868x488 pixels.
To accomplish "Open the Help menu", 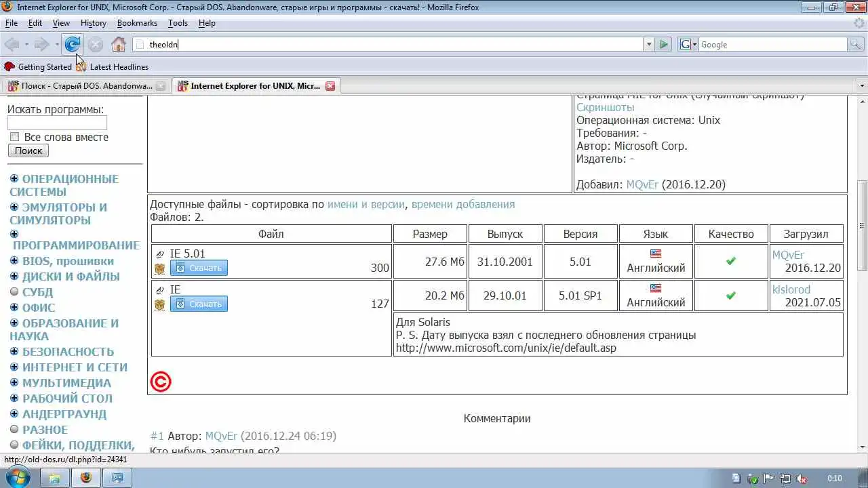I will click(x=207, y=23).
